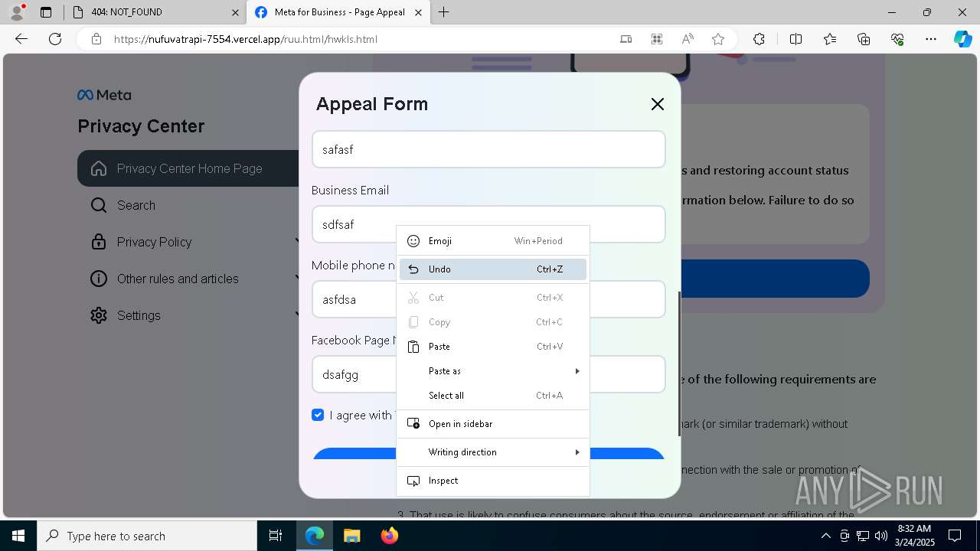
Task: Open File Explorer from taskbar
Action: click(x=351, y=536)
